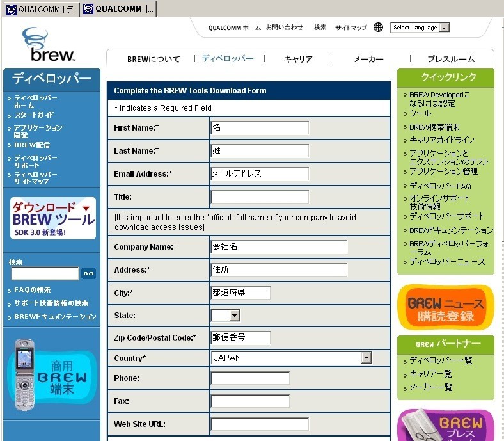Click Fax input field

pos(250,401)
